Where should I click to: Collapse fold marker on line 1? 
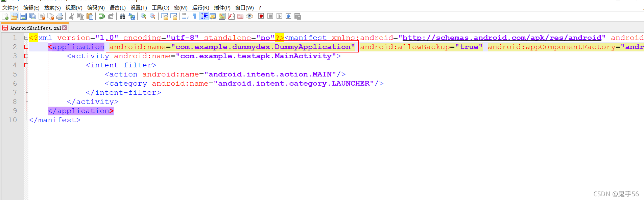(26, 38)
